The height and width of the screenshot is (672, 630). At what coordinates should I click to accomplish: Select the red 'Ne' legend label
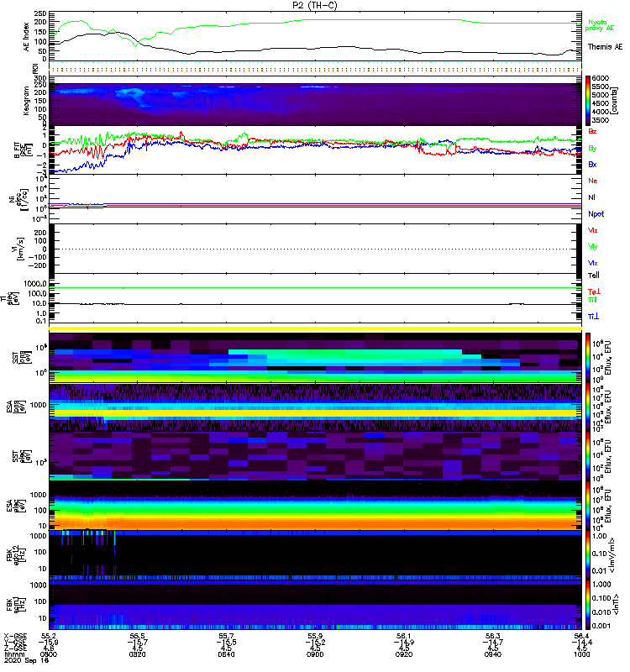coord(593,181)
